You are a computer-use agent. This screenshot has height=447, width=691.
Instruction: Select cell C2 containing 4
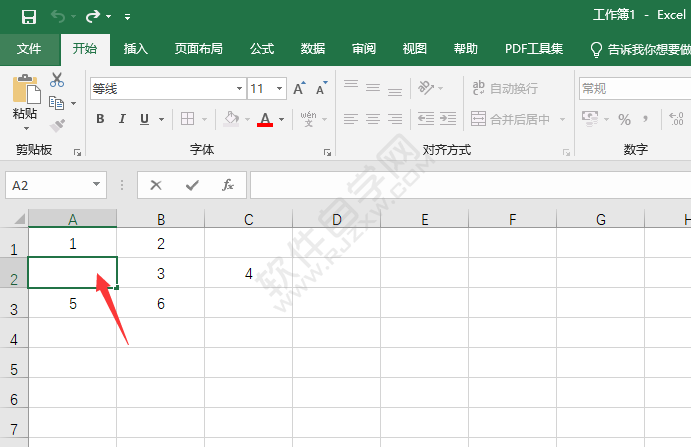(x=248, y=273)
